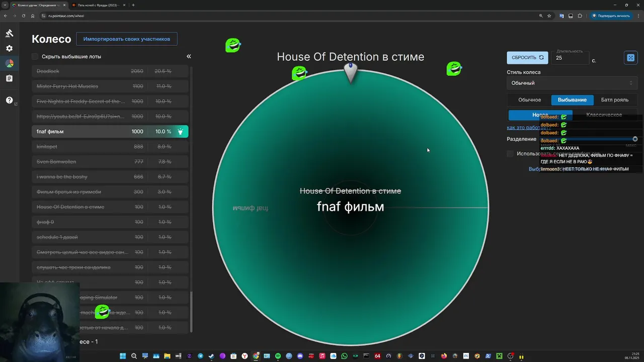The width and height of the screenshot is (644, 362).
Task: Select the schedule 1 давай lot row
Action: [x=110, y=237]
